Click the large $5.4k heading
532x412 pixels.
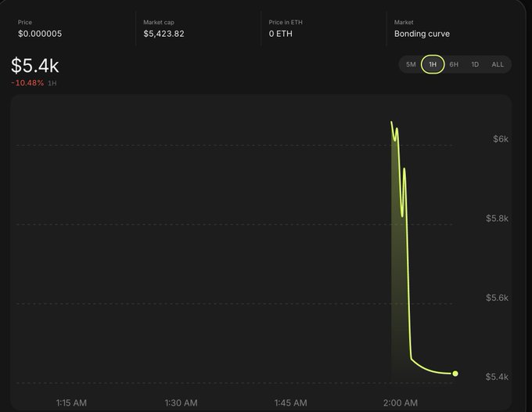pos(35,66)
